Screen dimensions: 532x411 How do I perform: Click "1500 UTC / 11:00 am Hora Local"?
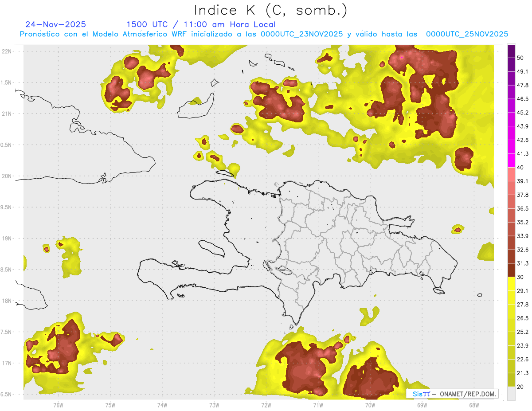201,24
